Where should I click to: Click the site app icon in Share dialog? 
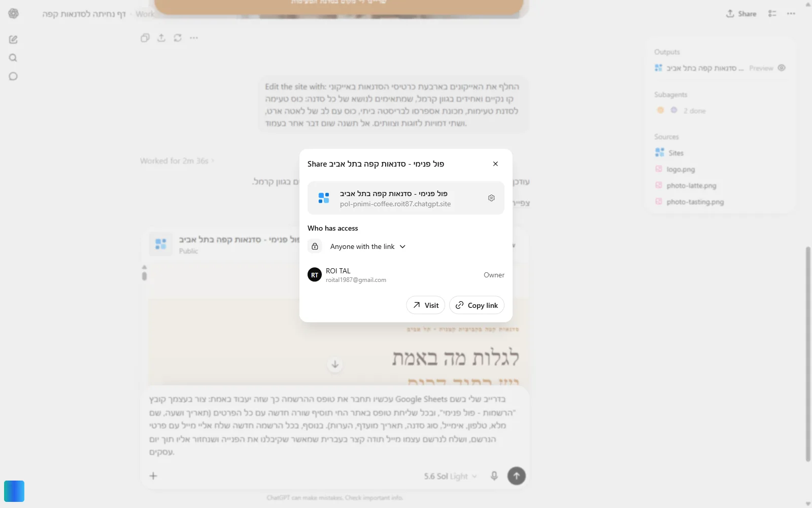tap(324, 198)
